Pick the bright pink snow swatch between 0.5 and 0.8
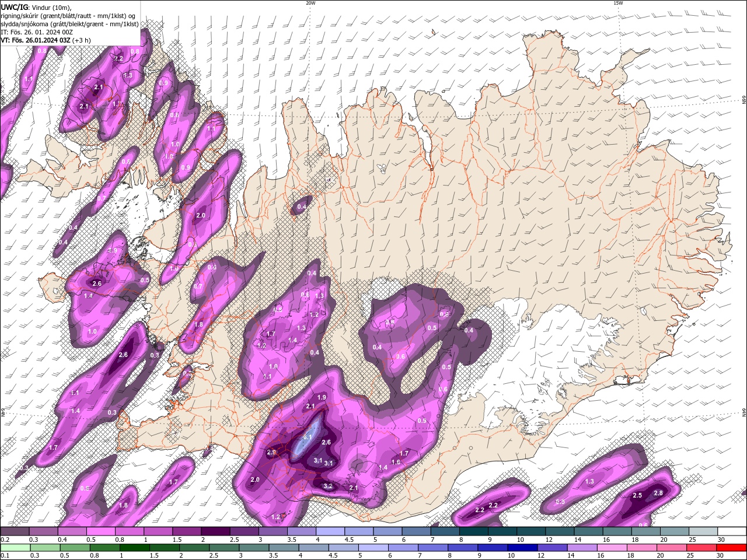Viewport: 747px width, 560px height. click(100, 531)
